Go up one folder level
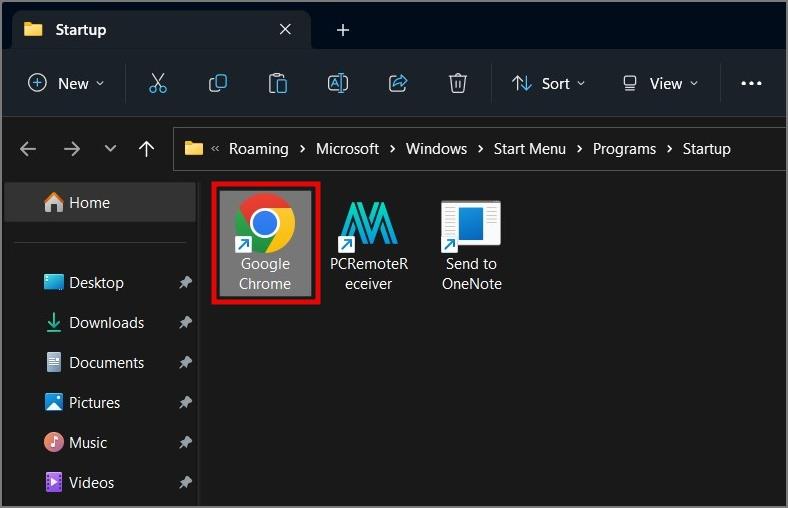The image size is (788, 508). [x=146, y=149]
